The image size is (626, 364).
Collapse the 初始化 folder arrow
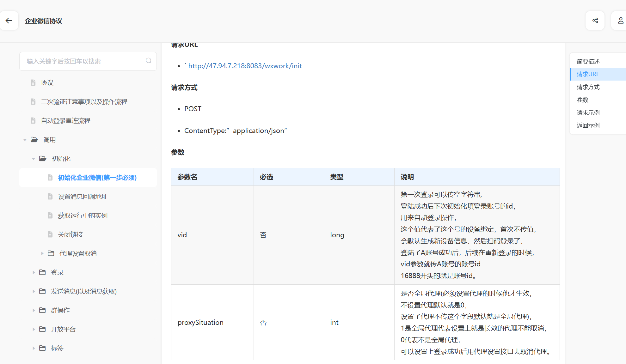[x=34, y=159]
